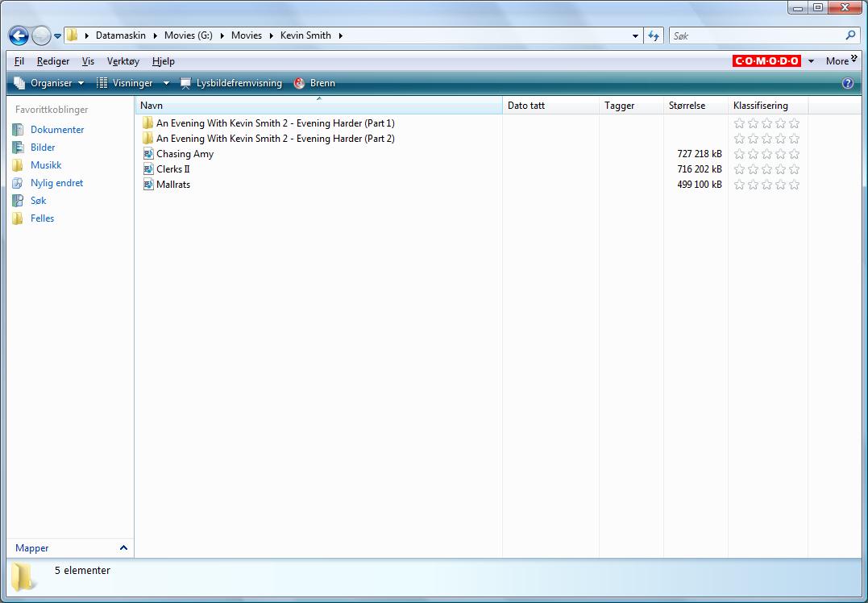Open the Verktøy menu

tap(123, 61)
